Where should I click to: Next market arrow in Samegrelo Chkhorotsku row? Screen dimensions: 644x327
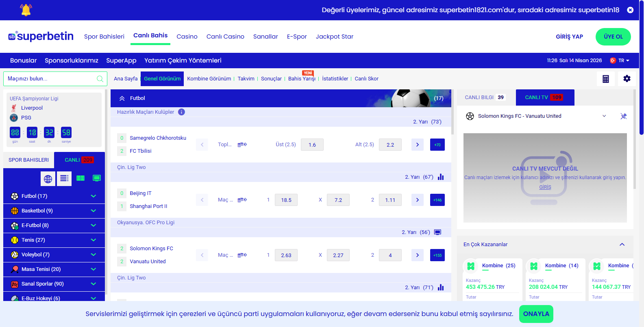pyautogui.click(x=418, y=145)
